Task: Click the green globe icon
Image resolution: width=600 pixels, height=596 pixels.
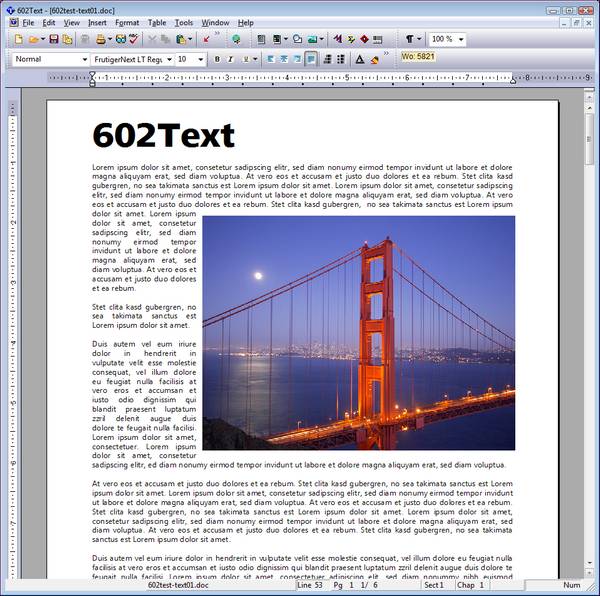Action: pyautogui.click(x=236, y=39)
